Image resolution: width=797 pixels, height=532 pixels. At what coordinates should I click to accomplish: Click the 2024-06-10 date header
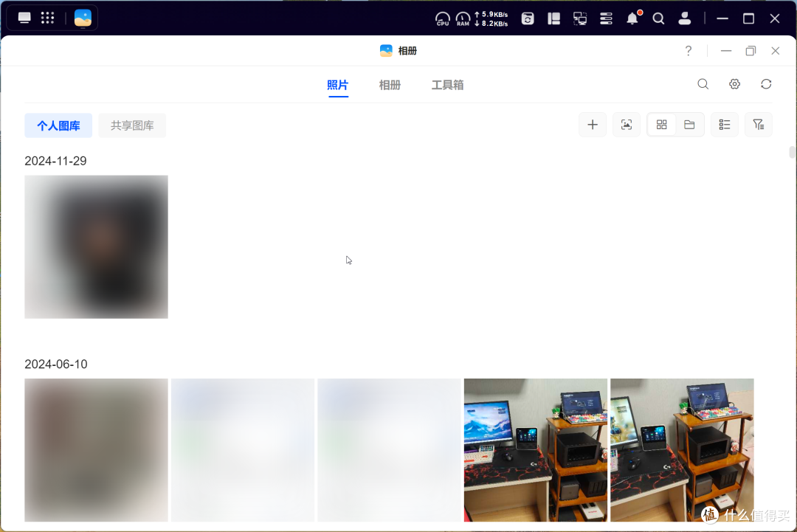tap(56, 365)
